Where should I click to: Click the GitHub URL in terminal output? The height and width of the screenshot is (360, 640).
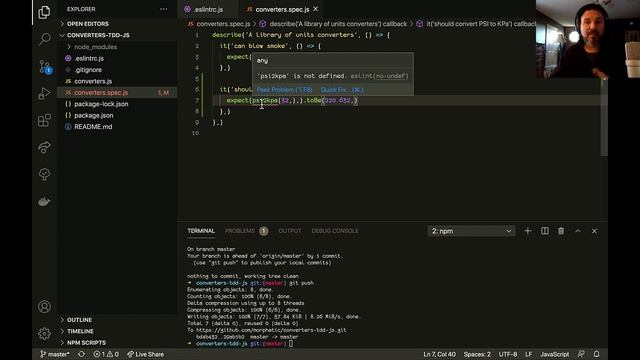[x=271, y=330]
